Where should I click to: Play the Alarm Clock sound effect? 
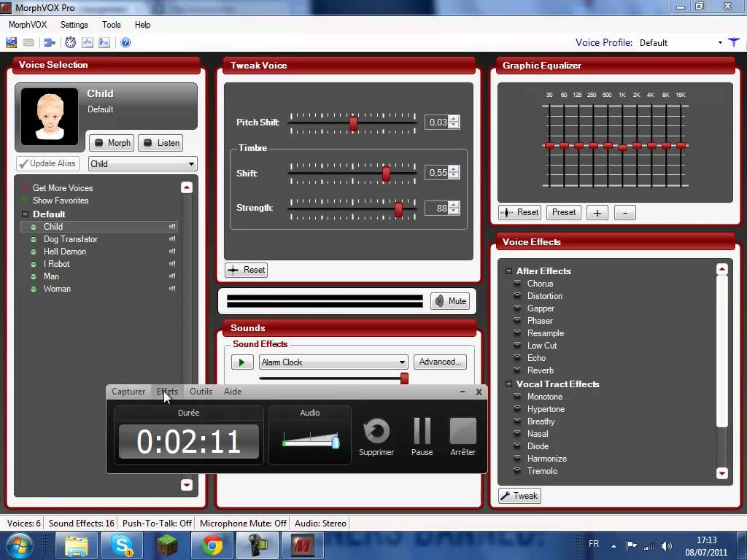point(242,362)
